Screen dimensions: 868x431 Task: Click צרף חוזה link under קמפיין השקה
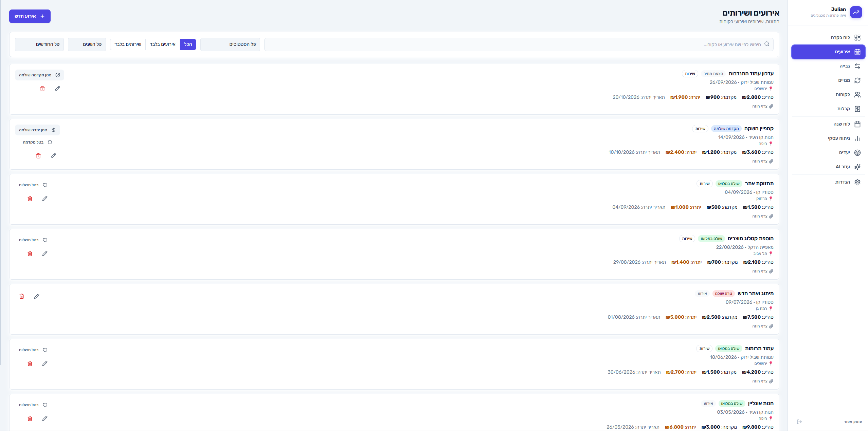[x=763, y=161]
